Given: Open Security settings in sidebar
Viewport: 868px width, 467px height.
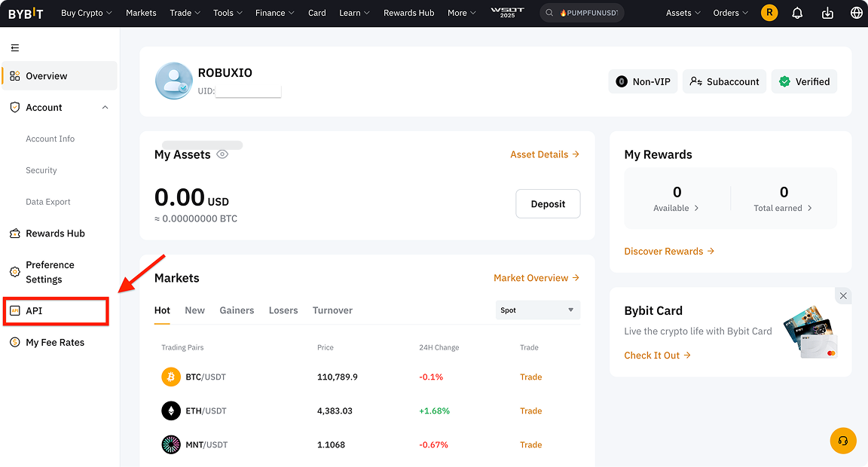Looking at the screenshot, I should [x=41, y=170].
